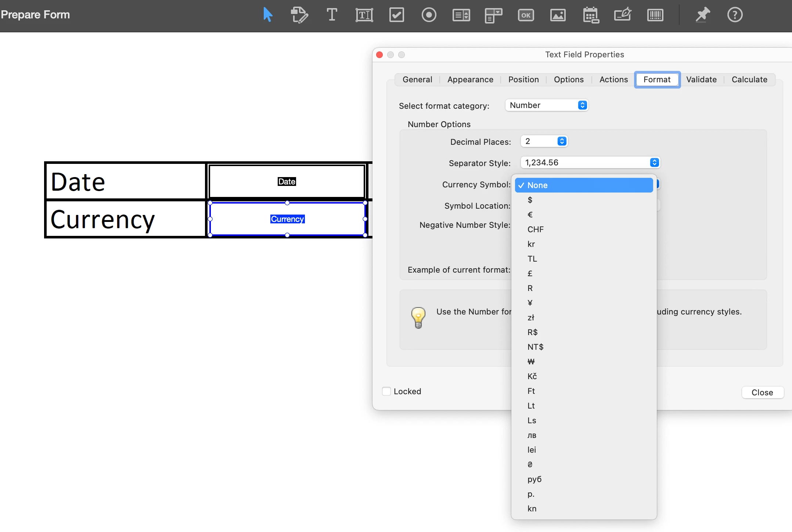This screenshot has width=792, height=532.
Task: Toggle the Locked checkbox
Action: 386,391
